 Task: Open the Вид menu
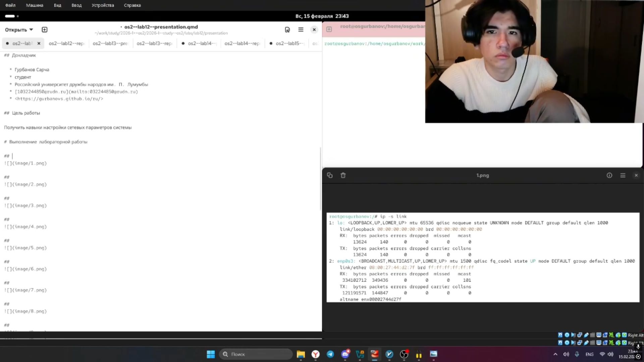57,5
